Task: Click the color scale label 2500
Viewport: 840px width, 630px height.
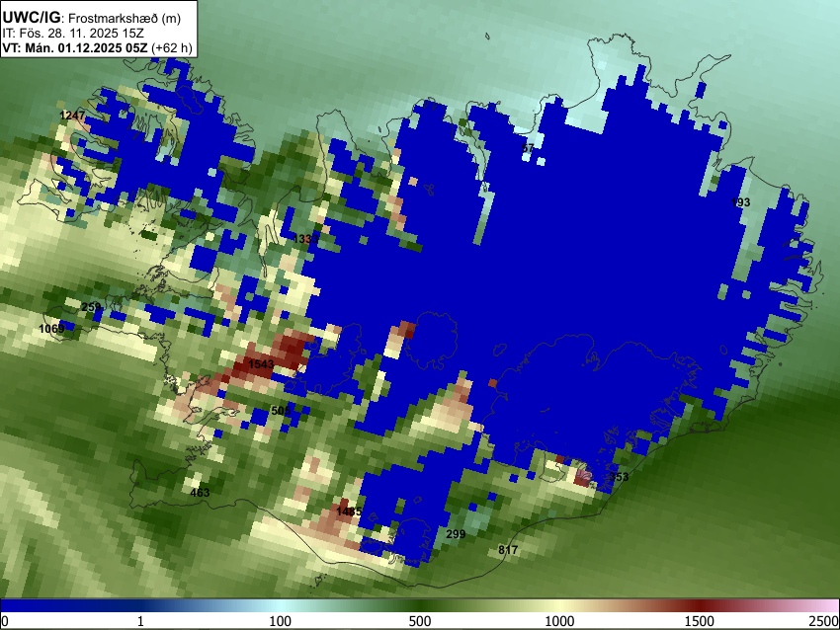Action: point(824,621)
